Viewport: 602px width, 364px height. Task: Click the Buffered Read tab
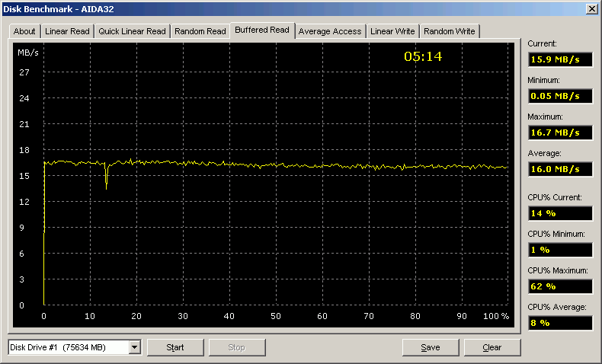262,30
